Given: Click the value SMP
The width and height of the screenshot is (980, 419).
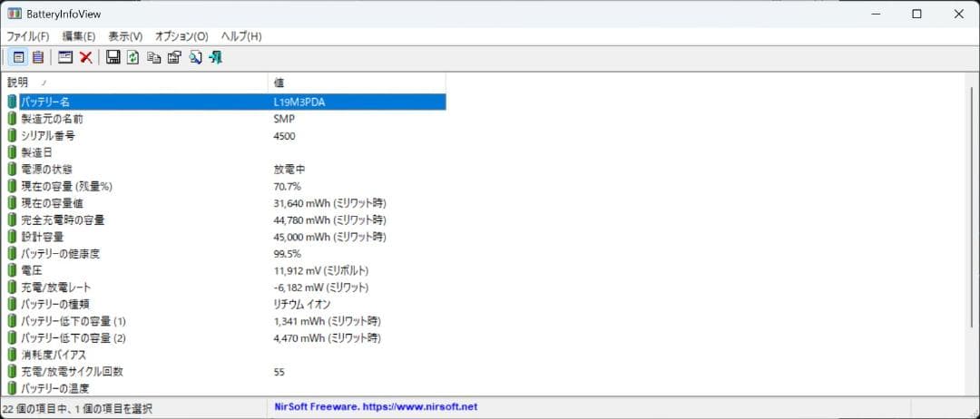Looking at the screenshot, I should coord(284,119).
